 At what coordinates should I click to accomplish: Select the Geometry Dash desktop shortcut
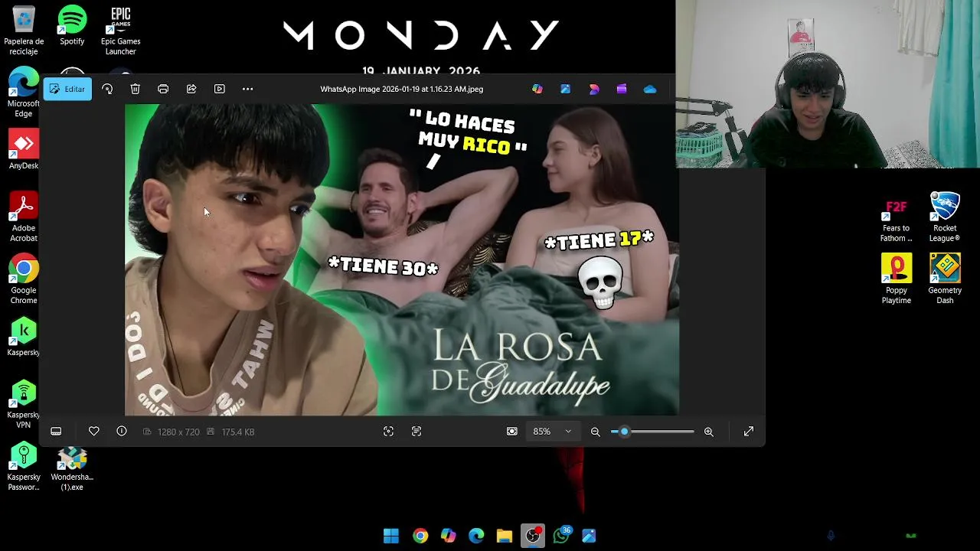[x=945, y=279]
